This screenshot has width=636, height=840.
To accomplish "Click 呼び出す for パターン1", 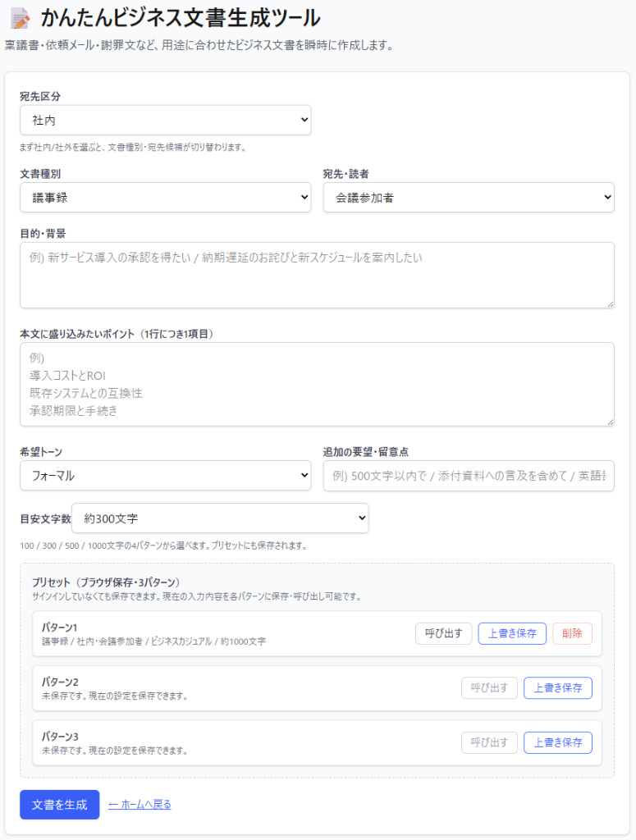I will [443, 633].
